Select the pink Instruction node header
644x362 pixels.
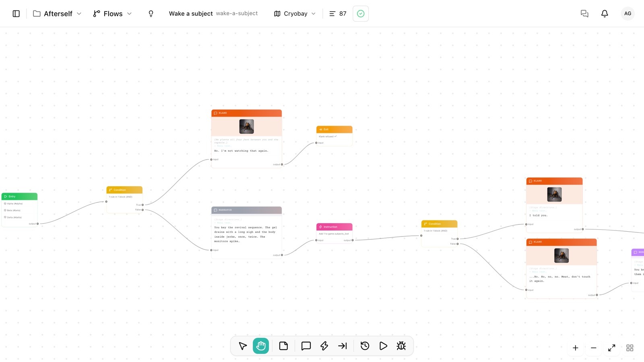pos(334,227)
